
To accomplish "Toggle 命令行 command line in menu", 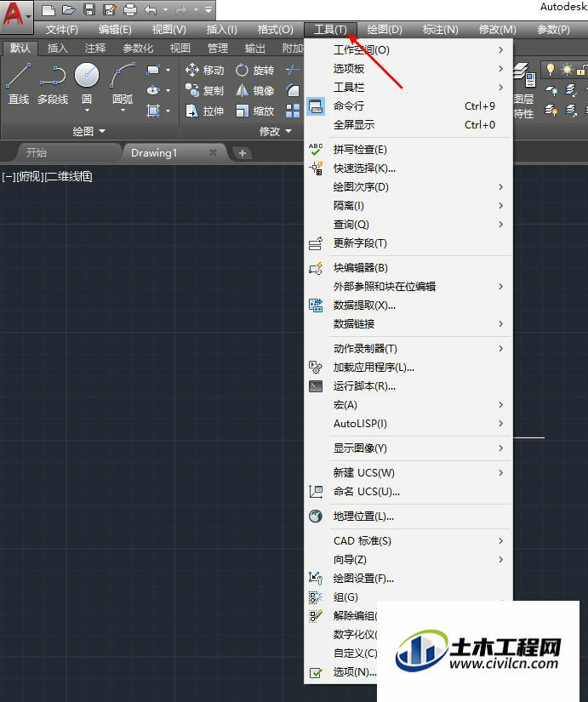I will 408,106.
